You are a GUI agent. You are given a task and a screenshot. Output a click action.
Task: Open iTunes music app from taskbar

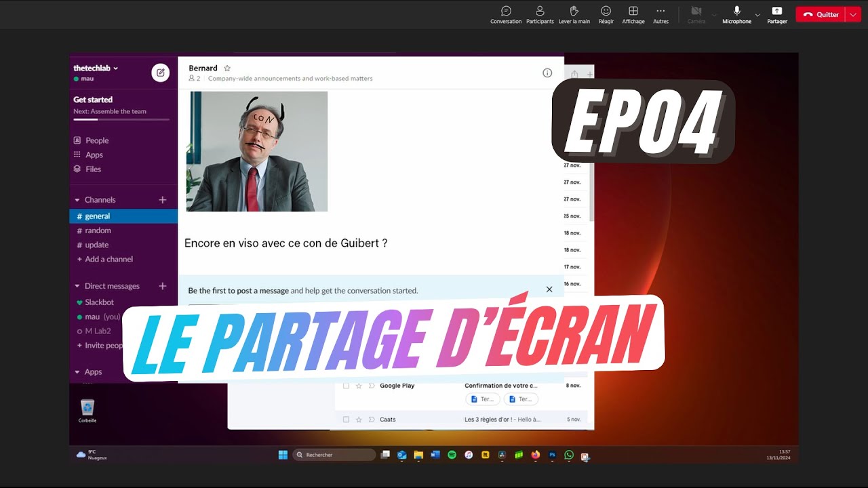tap(469, 455)
